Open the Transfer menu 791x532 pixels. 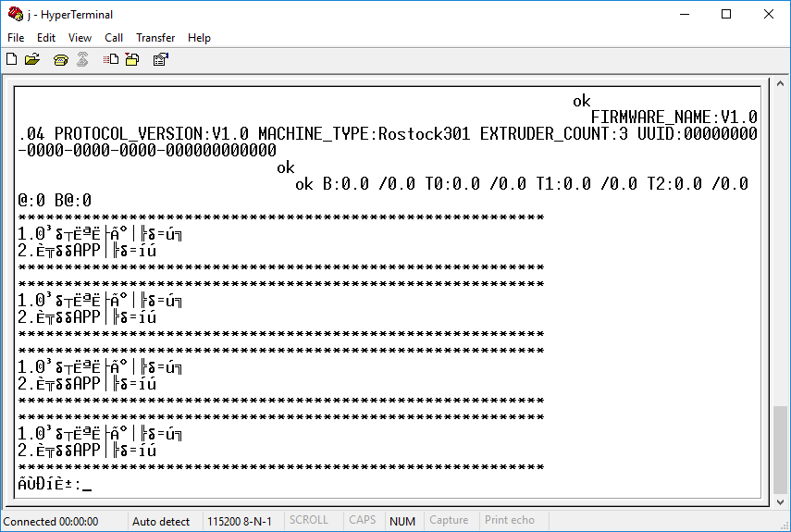point(155,38)
